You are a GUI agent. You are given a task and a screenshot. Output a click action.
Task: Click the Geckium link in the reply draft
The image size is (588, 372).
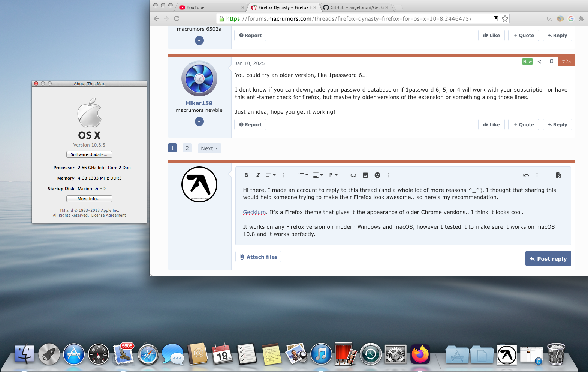point(254,212)
